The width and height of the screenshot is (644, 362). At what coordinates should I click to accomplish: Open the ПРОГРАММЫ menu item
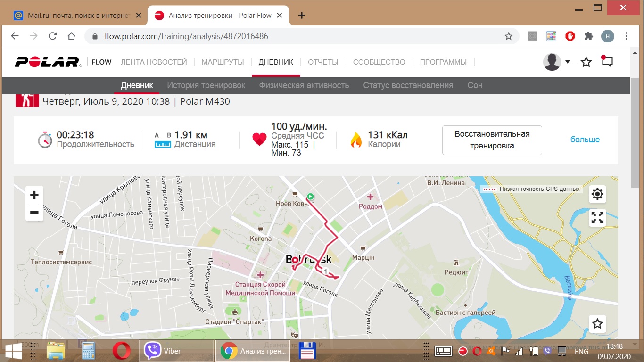tap(443, 62)
